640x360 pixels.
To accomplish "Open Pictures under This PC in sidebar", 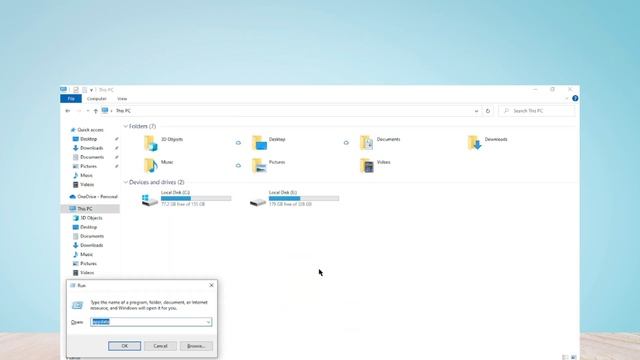I will (85, 264).
